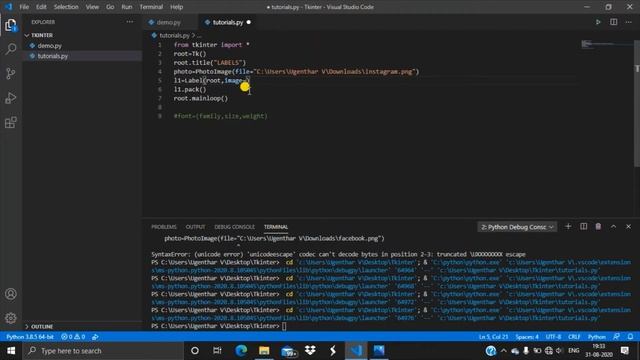Change indentation via Spaces: 4
The width and height of the screenshot is (640, 360).
[527, 337]
